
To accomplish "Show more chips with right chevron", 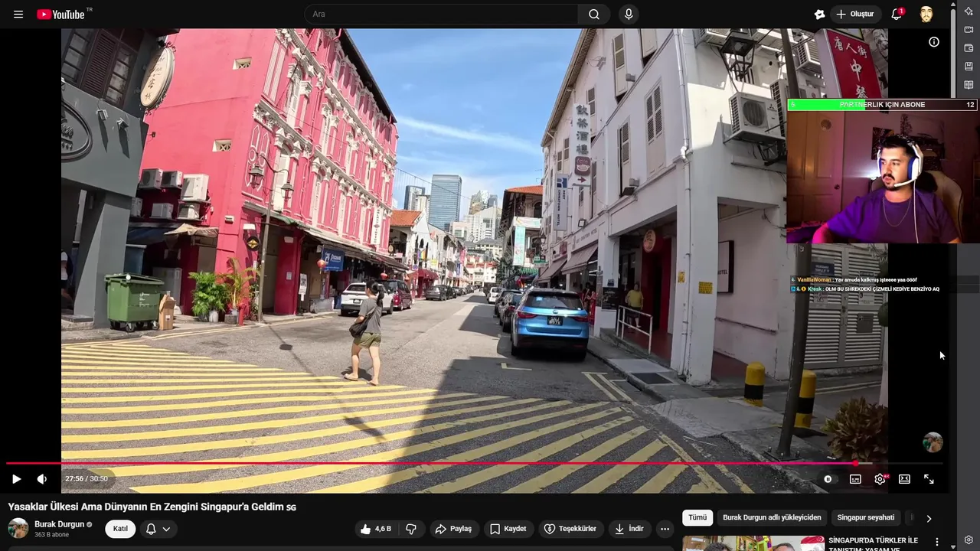I will coord(929,518).
